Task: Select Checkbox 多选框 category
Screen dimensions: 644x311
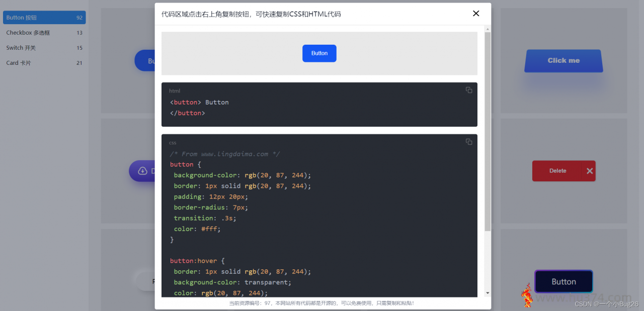Action: (x=44, y=33)
